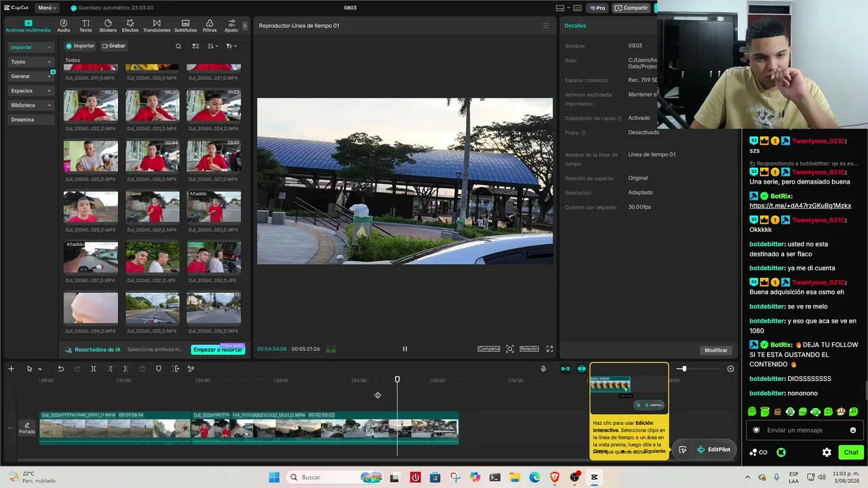Open the player panel options menu
This screenshot has width=868, height=488.
(546, 26)
